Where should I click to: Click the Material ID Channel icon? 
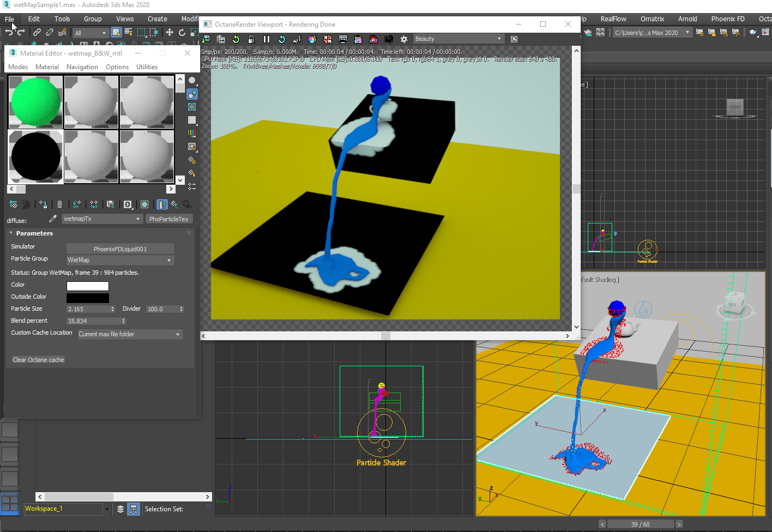128,204
